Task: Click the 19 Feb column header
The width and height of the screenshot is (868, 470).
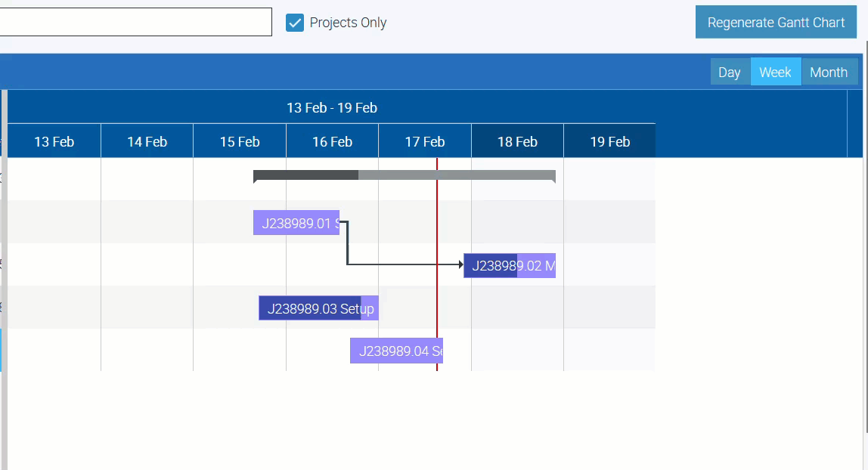Action: (609, 141)
